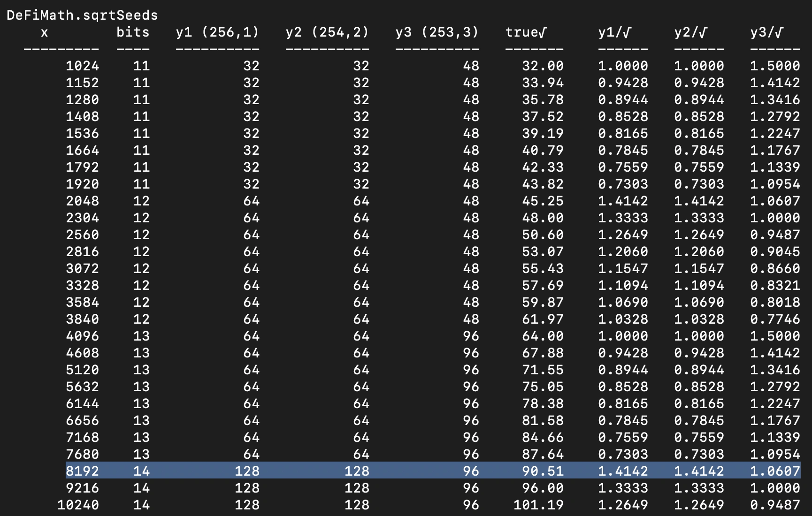Click the x value 1664
The image size is (812, 516).
pos(82,151)
